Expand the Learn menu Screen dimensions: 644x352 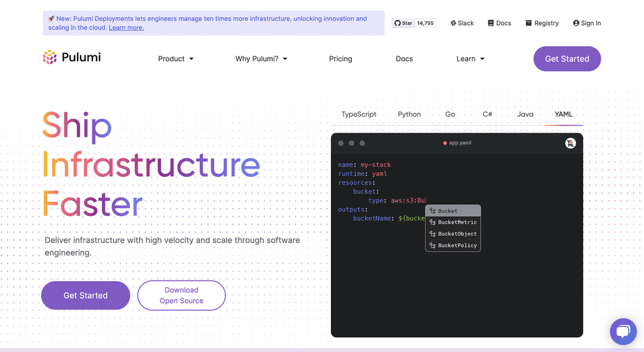point(470,58)
